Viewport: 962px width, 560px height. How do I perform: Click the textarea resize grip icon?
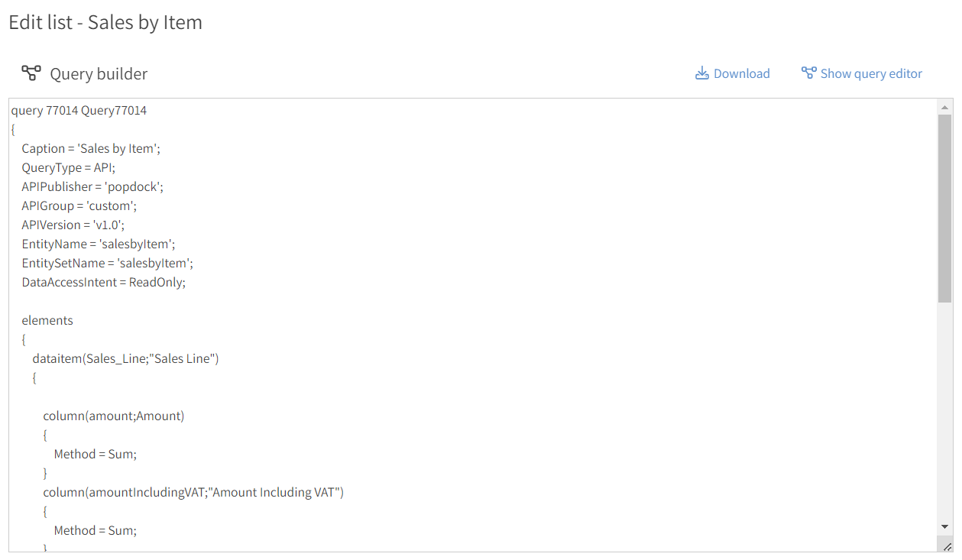(947, 545)
